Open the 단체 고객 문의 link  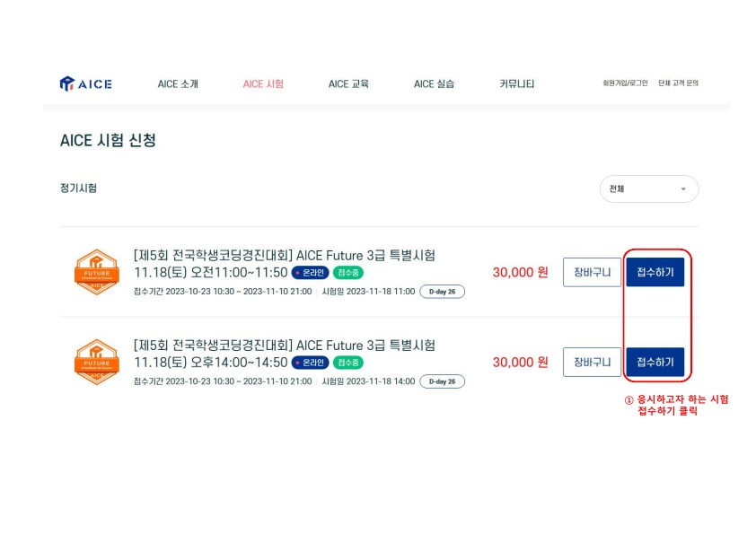pos(678,83)
